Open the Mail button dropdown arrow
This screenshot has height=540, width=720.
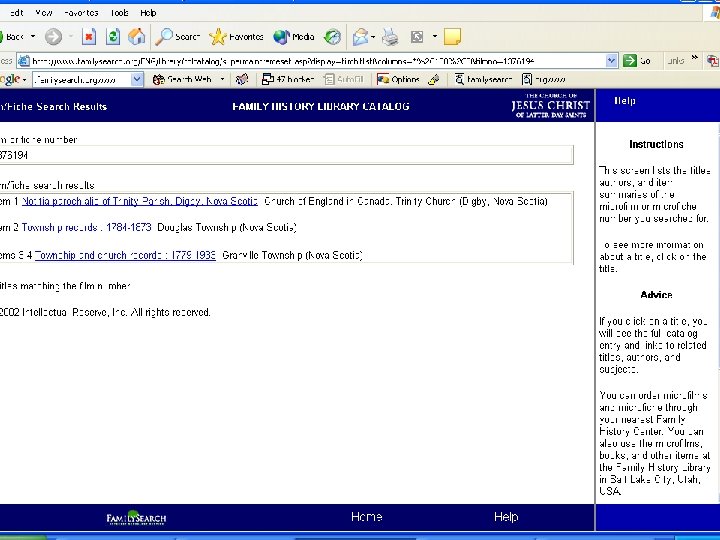point(373,36)
